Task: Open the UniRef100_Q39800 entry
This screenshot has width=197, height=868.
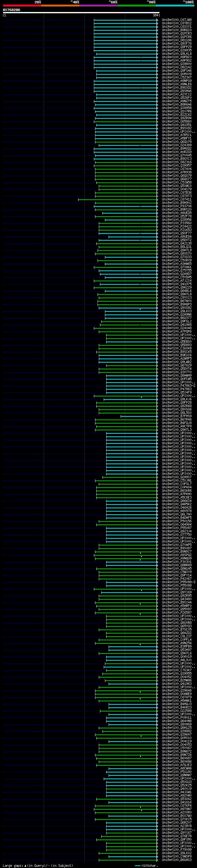Action: click(x=177, y=64)
